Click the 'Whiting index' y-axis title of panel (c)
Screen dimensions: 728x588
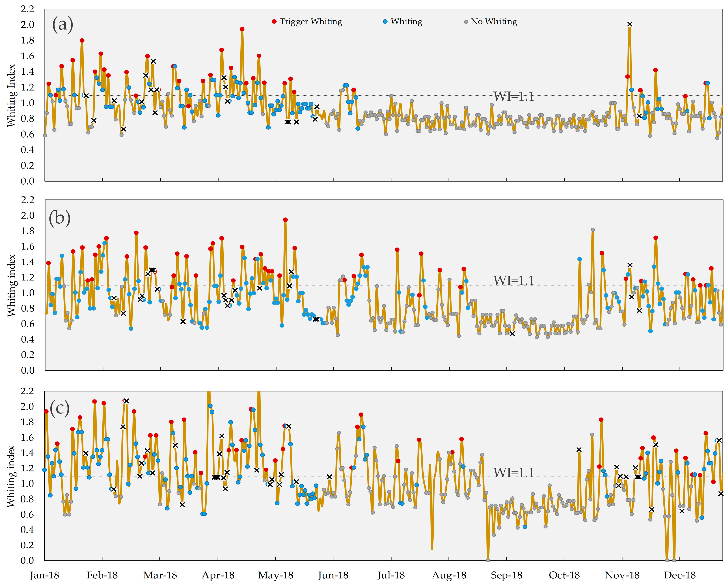pos(12,477)
